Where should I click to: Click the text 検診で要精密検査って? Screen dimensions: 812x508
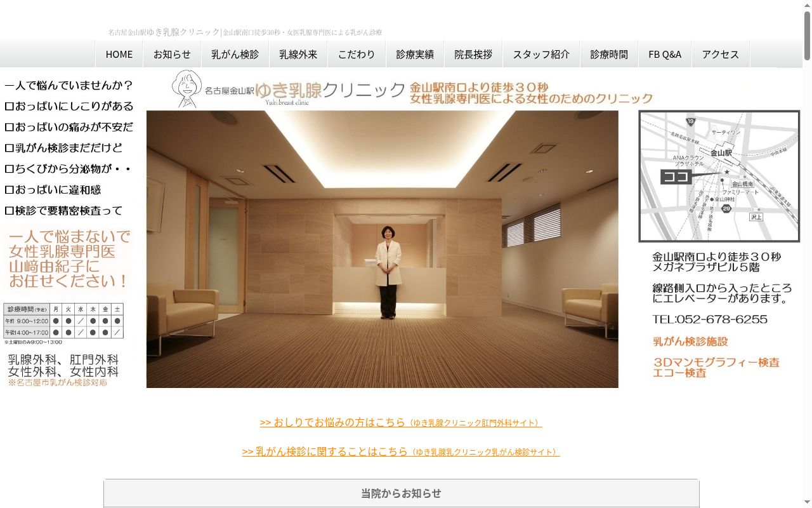(69, 211)
